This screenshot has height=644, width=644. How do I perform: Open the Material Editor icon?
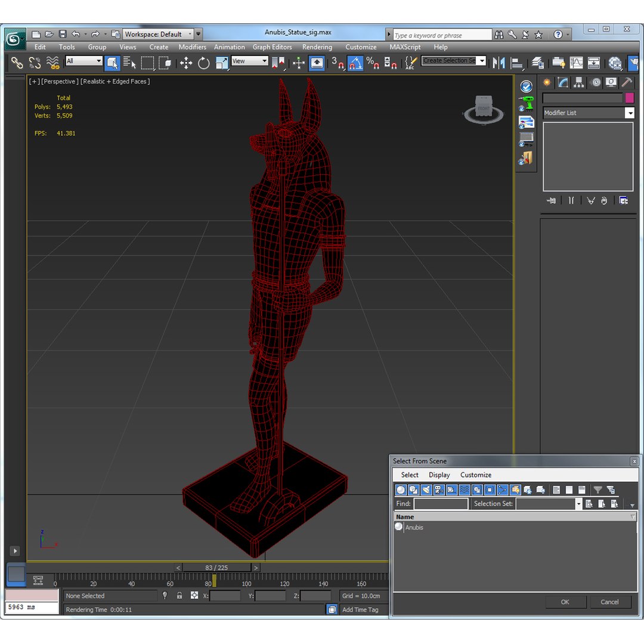point(615,63)
